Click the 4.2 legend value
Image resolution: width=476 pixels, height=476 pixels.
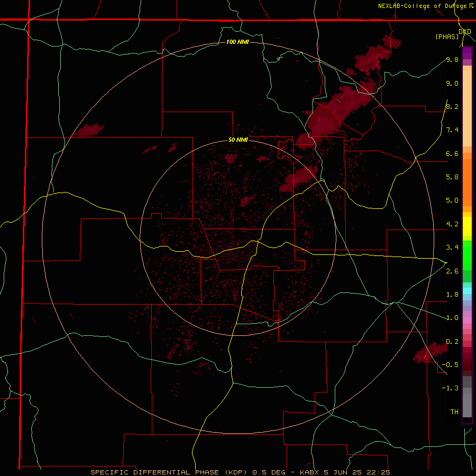pos(452,224)
